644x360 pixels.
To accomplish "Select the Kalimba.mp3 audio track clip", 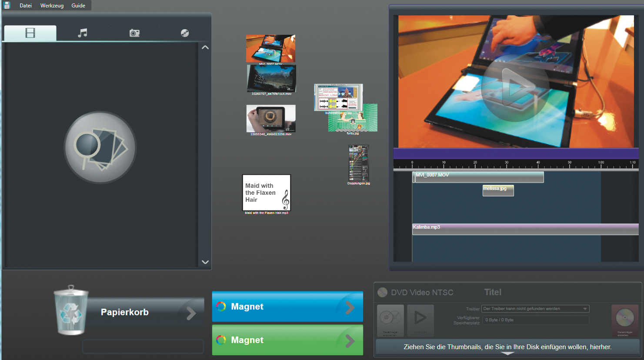I will (525, 229).
